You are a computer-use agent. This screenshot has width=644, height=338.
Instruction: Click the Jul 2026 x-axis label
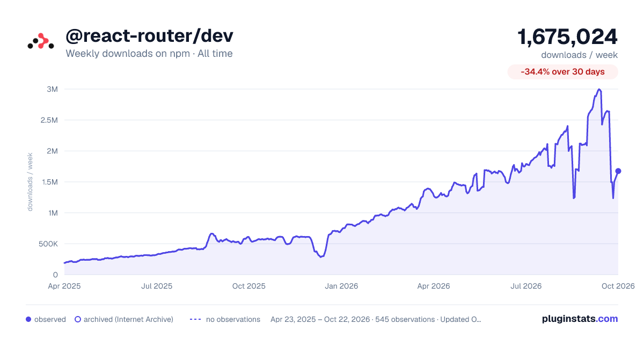click(x=526, y=286)
